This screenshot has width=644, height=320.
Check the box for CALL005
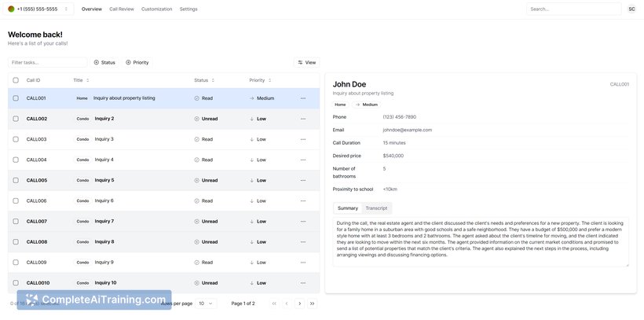[16, 180]
